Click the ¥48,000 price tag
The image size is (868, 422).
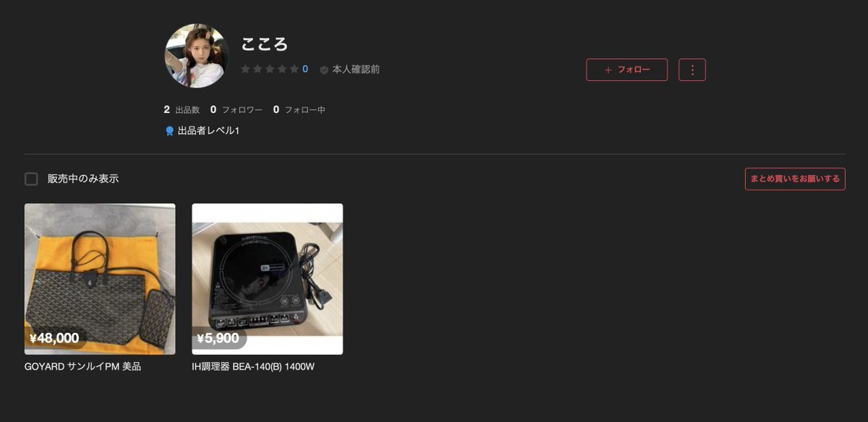55,338
